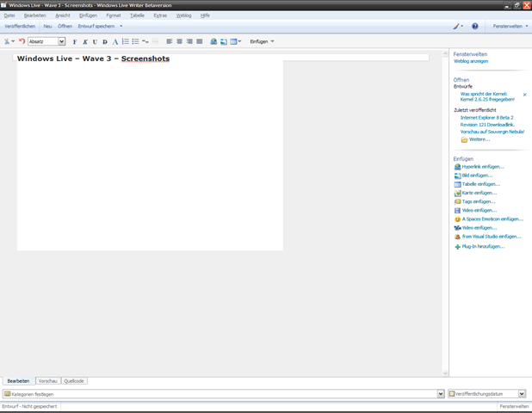Open the Format menu
This screenshot has width=532, height=413.
[114, 15]
